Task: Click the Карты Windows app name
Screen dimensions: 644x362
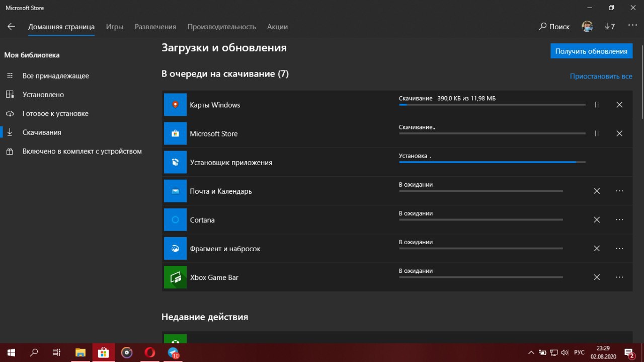Action: click(215, 105)
